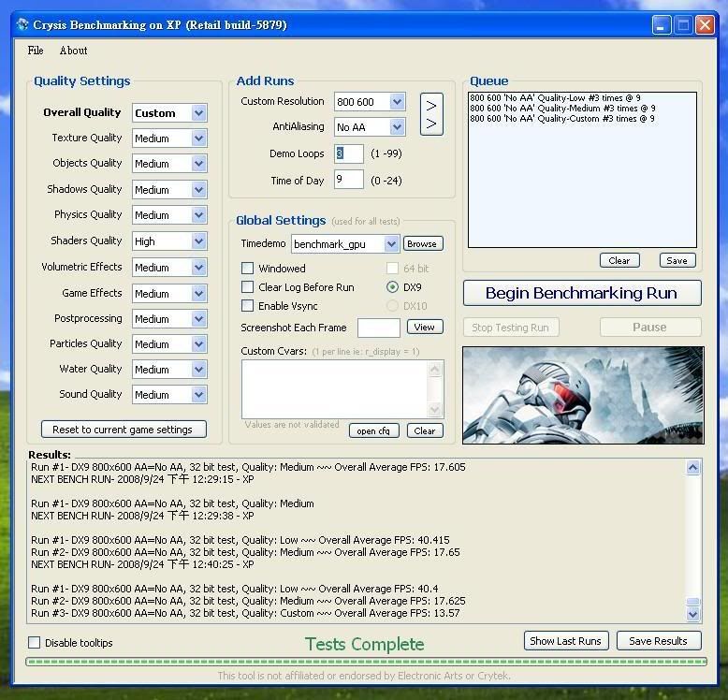Open the File menu

coord(36,51)
